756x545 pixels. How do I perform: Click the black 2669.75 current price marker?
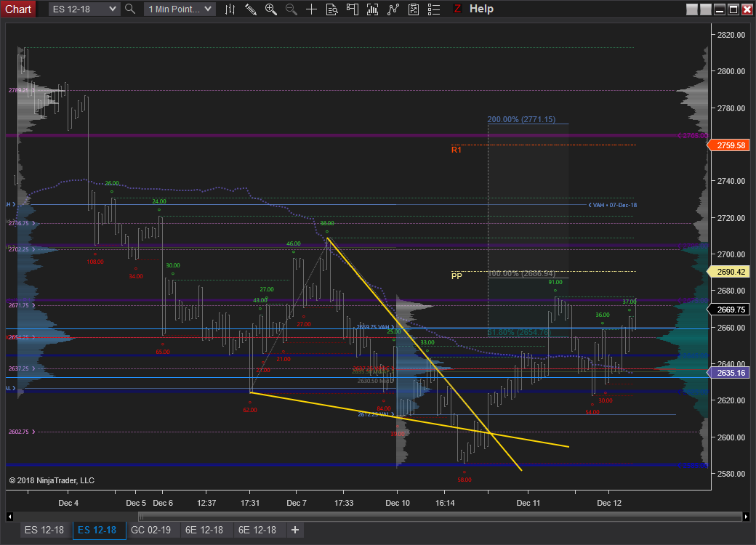[x=728, y=310]
